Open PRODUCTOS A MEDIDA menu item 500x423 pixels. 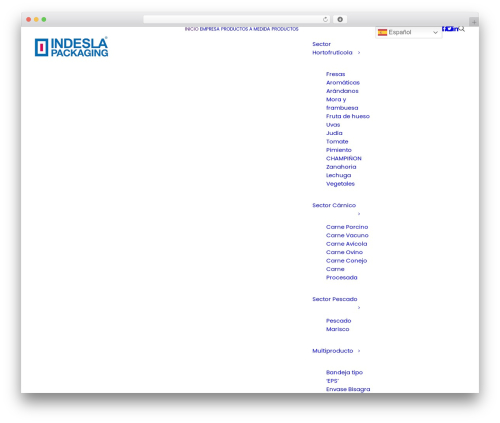coord(245,29)
